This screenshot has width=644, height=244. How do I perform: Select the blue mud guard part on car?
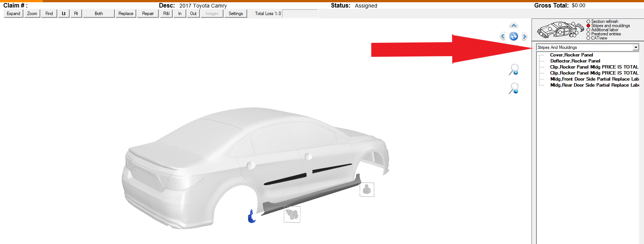pos(251,217)
